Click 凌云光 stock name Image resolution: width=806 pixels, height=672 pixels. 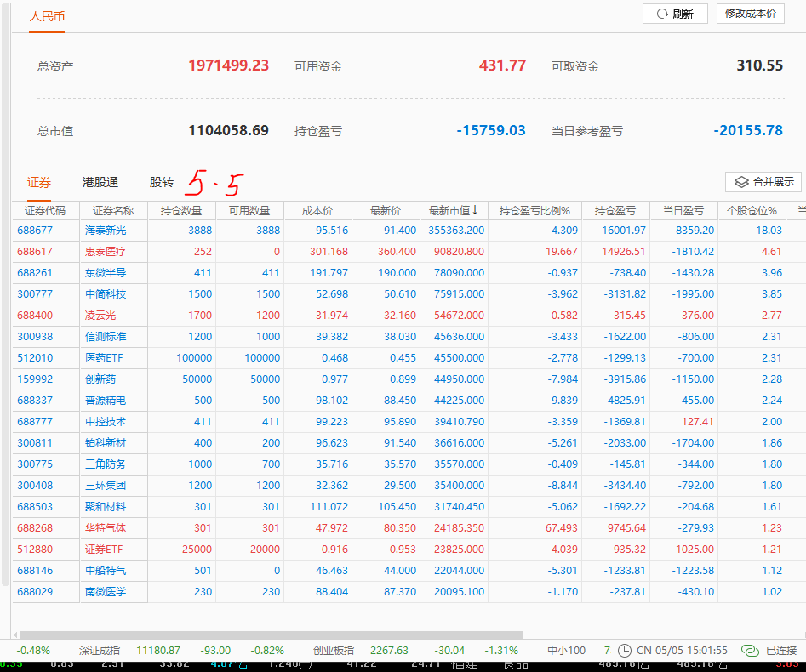coord(100,316)
